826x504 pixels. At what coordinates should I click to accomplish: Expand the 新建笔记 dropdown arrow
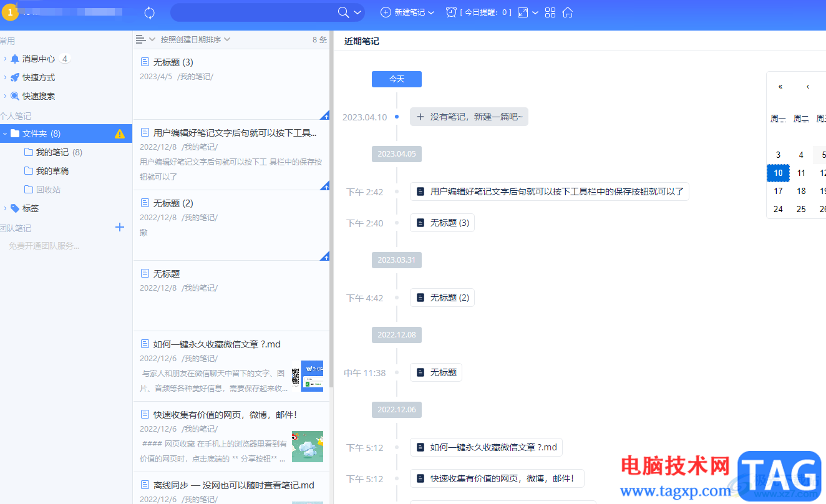click(431, 12)
